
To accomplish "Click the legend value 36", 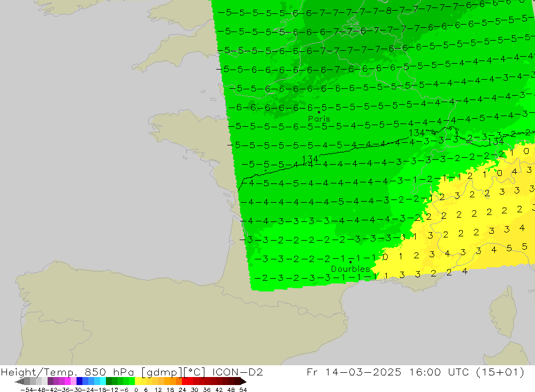I will point(207,390).
